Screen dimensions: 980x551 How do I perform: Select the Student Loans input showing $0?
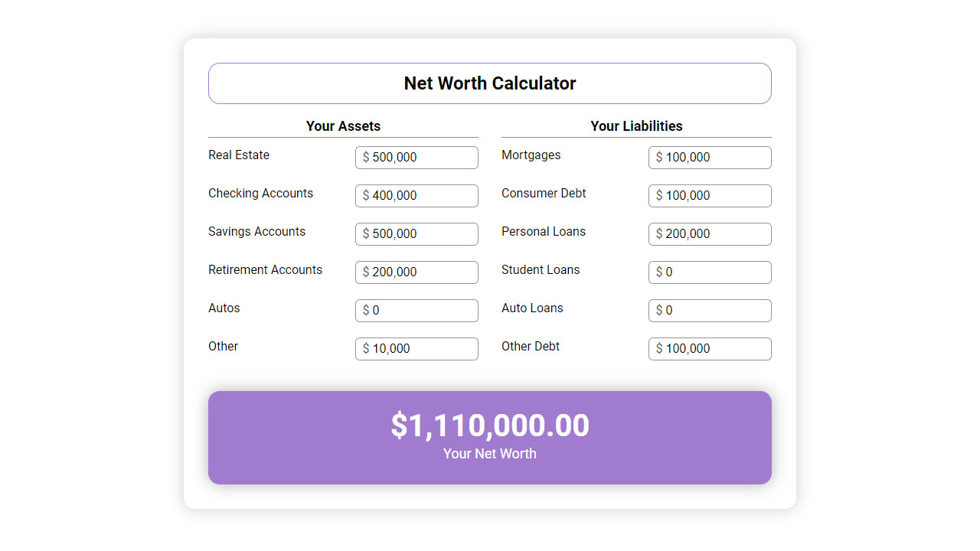click(710, 272)
